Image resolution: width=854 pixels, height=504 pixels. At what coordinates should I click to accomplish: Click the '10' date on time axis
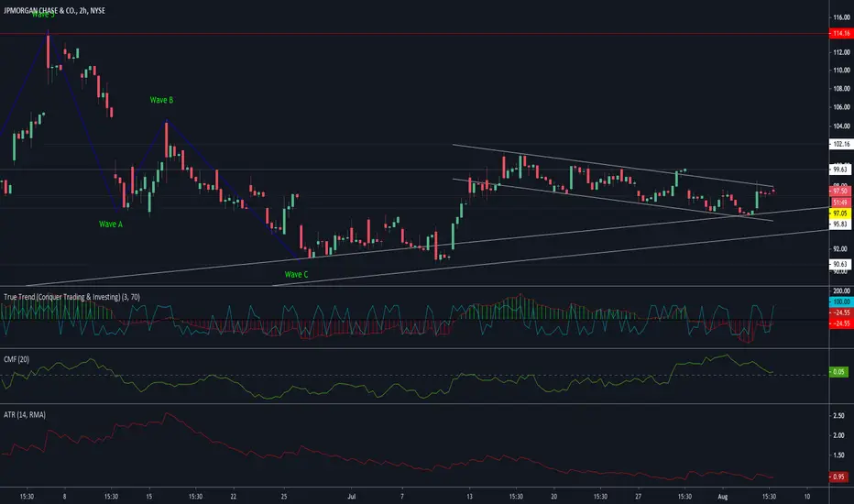pyautogui.click(x=807, y=497)
